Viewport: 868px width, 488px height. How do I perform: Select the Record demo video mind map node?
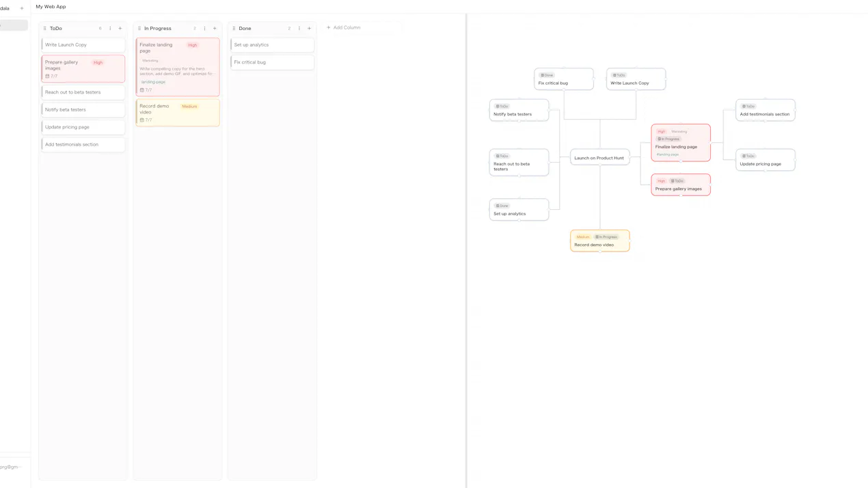[x=600, y=241]
